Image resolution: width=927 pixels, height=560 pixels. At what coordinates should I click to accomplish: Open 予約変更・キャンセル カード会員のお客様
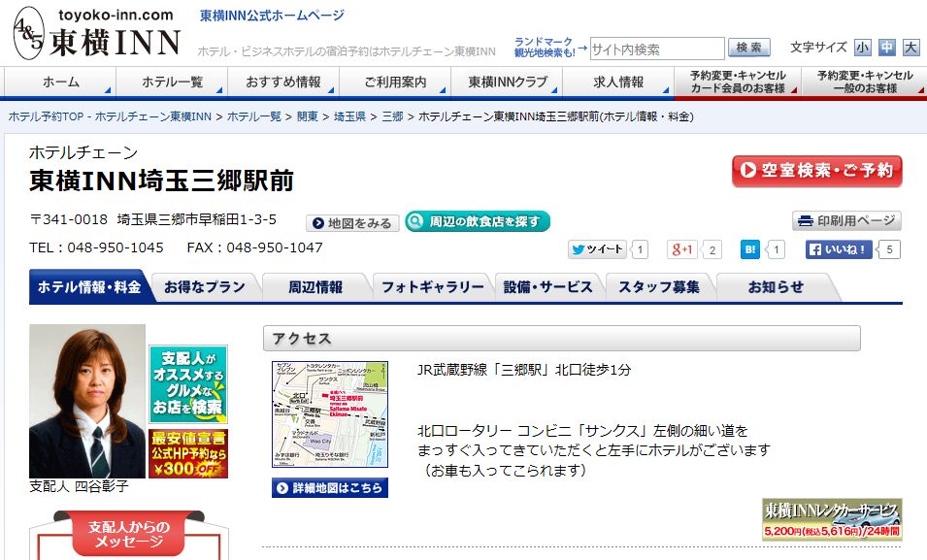tap(738, 82)
